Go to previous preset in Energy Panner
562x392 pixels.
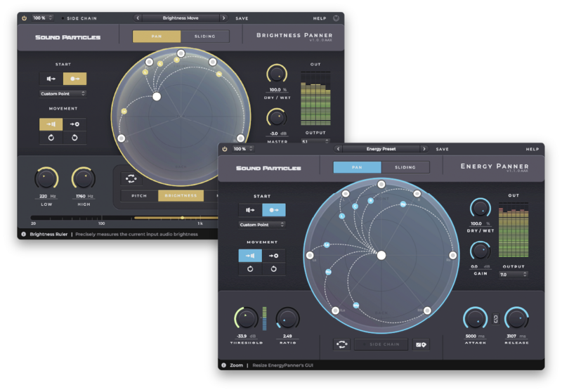point(339,149)
